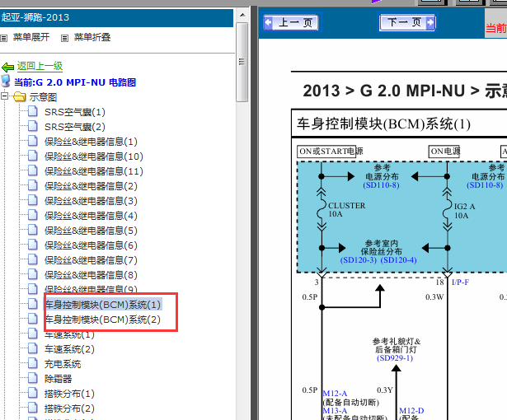Select 车身控制模块(BCM)系统(1) in the tree
Screen dimensions: 507x420
pos(103,305)
